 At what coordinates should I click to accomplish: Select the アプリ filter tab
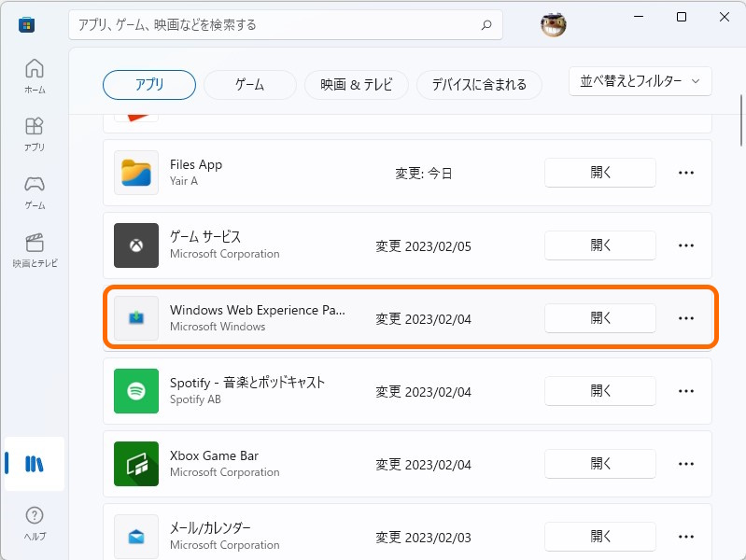pyautogui.click(x=149, y=85)
